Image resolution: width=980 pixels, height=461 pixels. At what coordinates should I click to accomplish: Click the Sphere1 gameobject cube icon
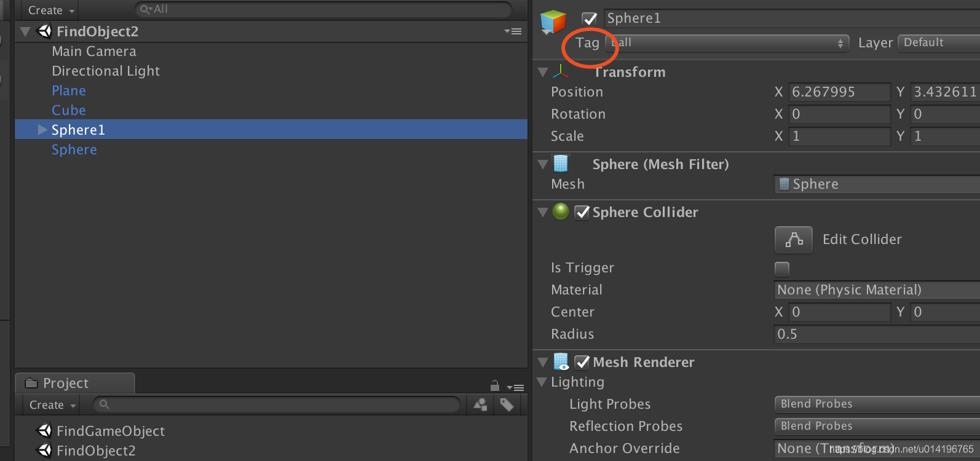tap(553, 22)
